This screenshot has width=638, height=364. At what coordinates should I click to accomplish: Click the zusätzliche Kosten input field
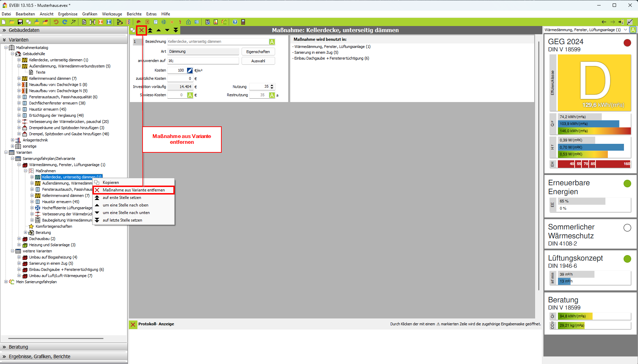[180, 78]
